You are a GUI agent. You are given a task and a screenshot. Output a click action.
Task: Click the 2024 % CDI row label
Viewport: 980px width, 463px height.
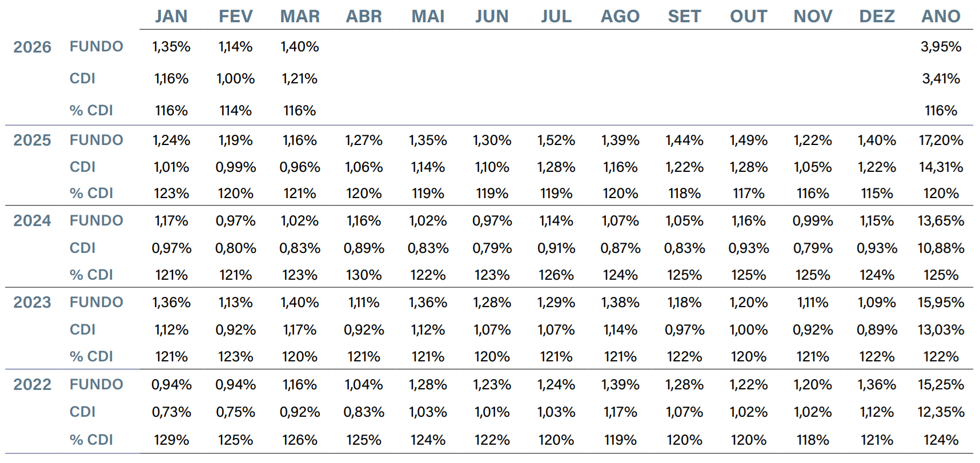[x=91, y=275]
